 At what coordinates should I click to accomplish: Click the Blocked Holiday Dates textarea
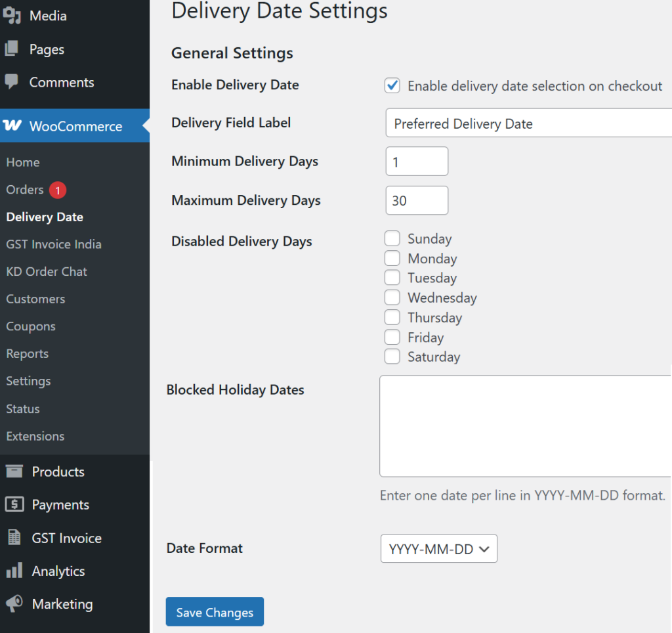[x=526, y=426]
